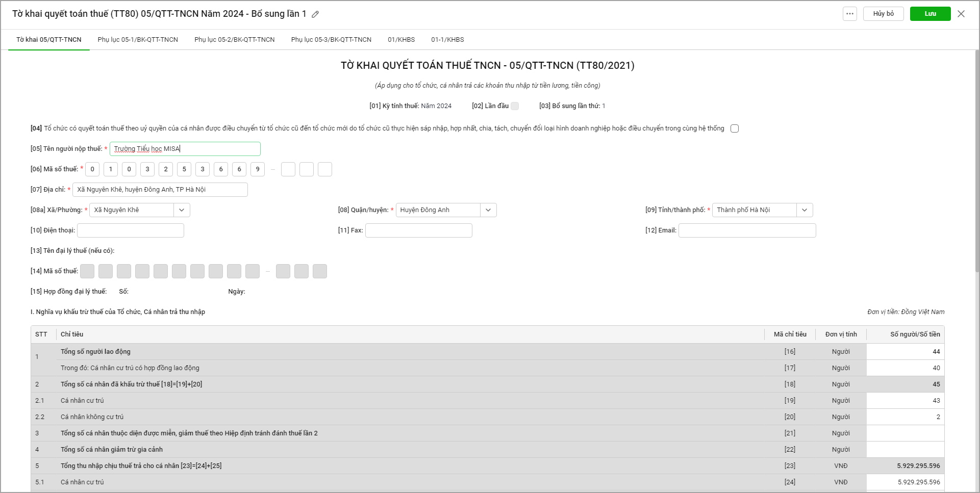Expand the Tỉnh/thành phố dropdown

[805, 210]
